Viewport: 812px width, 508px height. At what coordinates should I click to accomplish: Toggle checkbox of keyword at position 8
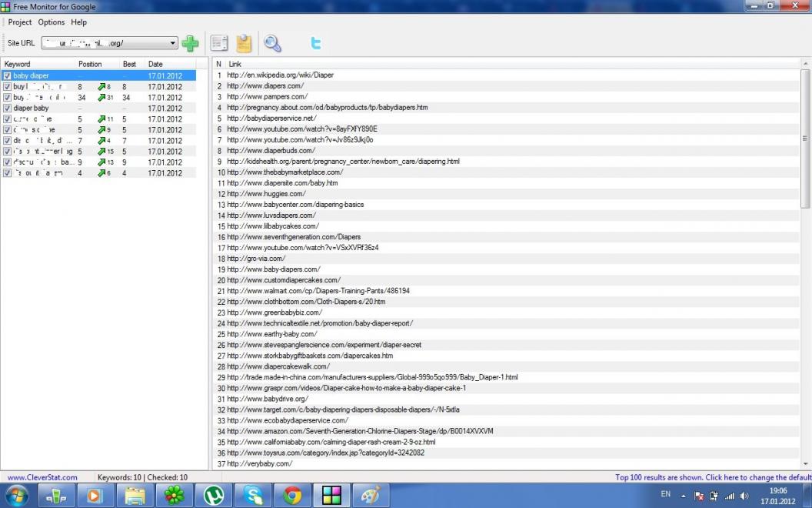7,86
